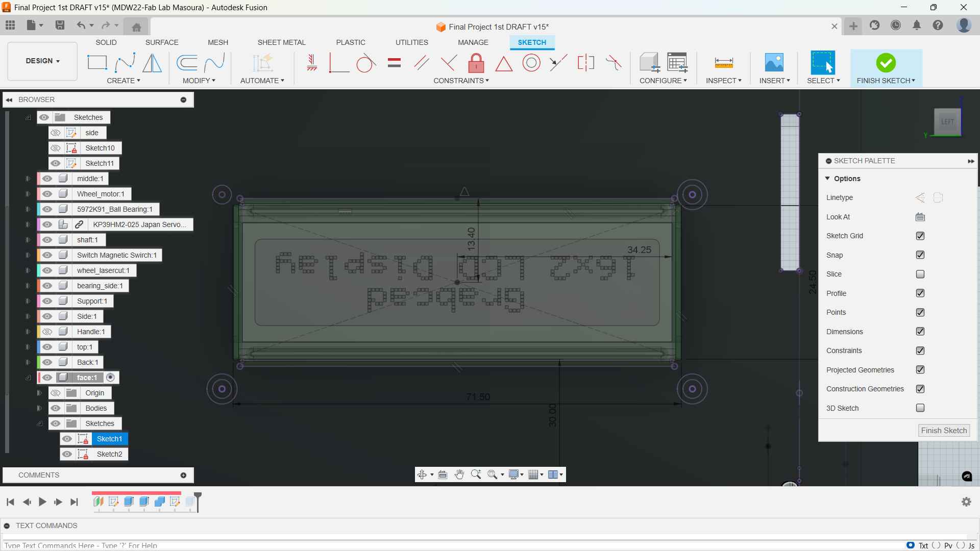Uncheck the Profile option

click(920, 293)
